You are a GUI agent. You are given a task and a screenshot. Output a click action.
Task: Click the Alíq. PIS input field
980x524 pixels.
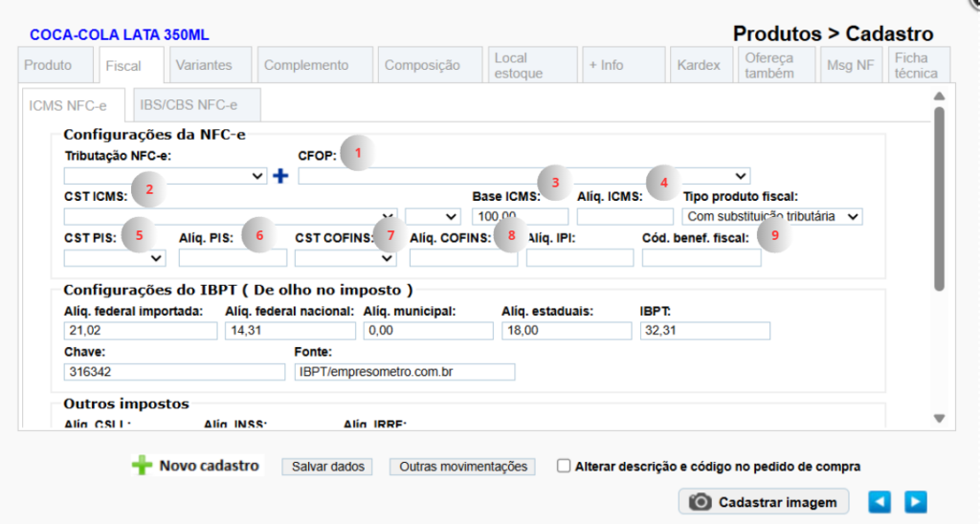233,258
